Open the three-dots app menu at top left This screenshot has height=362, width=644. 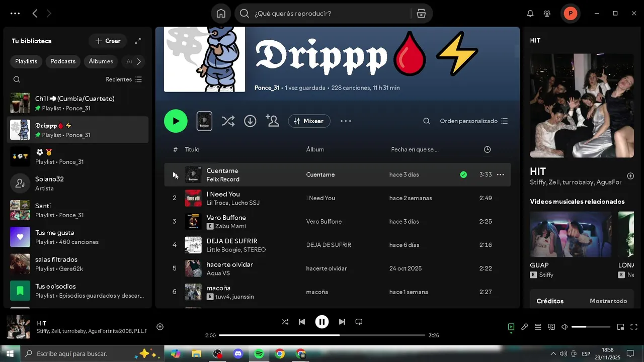point(15,14)
